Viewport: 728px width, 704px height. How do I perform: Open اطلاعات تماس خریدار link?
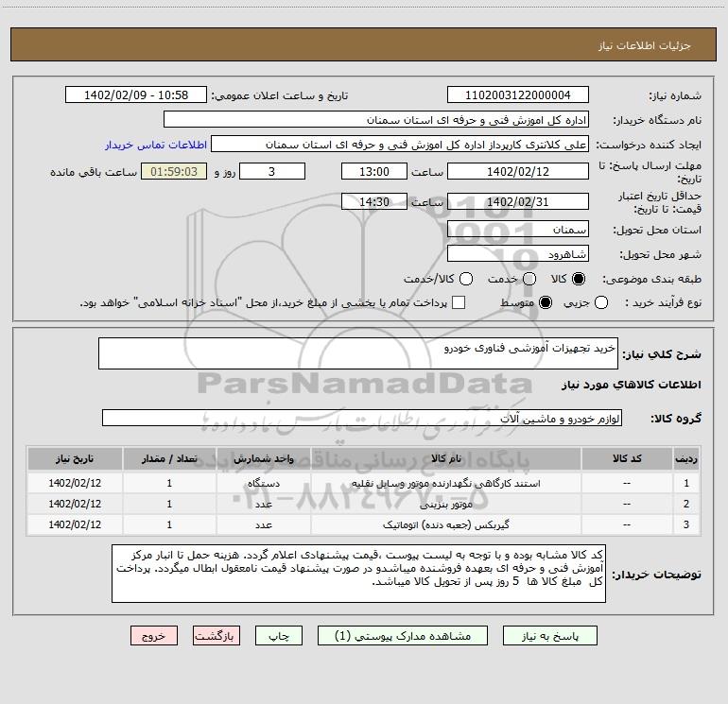pos(156,145)
